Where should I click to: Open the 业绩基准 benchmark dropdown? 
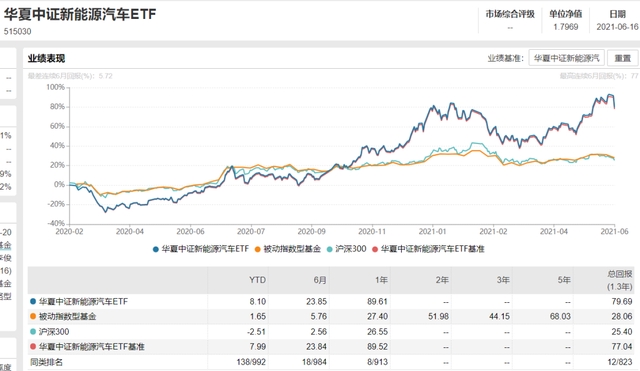[567, 58]
